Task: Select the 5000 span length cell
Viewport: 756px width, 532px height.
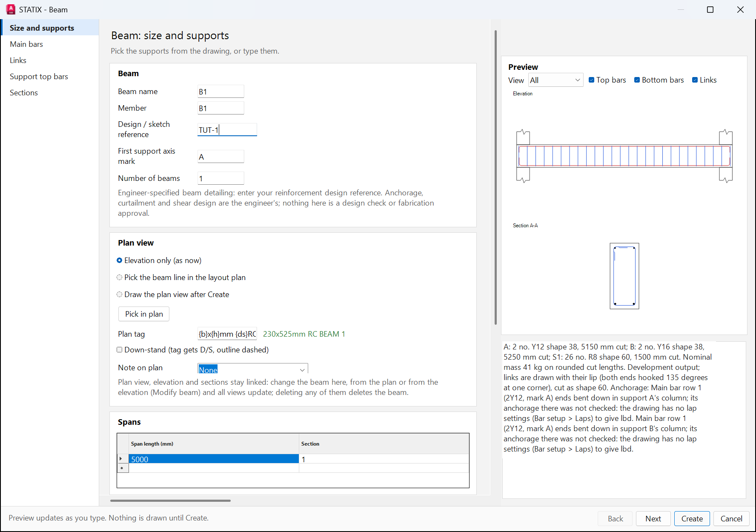Action: pos(214,459)
